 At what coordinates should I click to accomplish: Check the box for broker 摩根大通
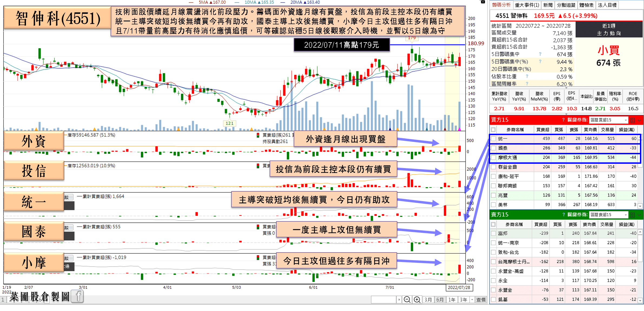click(x=494, y=158)
